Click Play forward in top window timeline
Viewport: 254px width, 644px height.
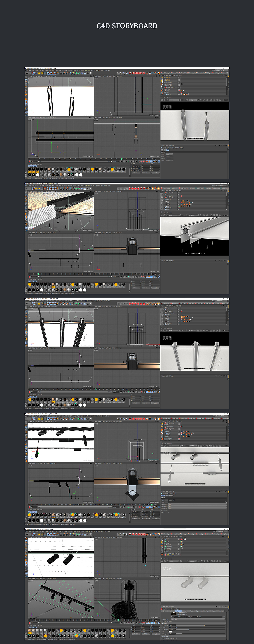129,161
